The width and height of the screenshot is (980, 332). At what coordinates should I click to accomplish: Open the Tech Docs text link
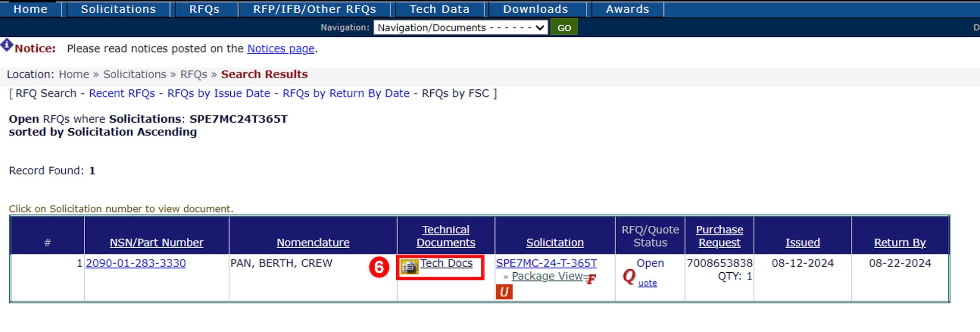point(447,263)
